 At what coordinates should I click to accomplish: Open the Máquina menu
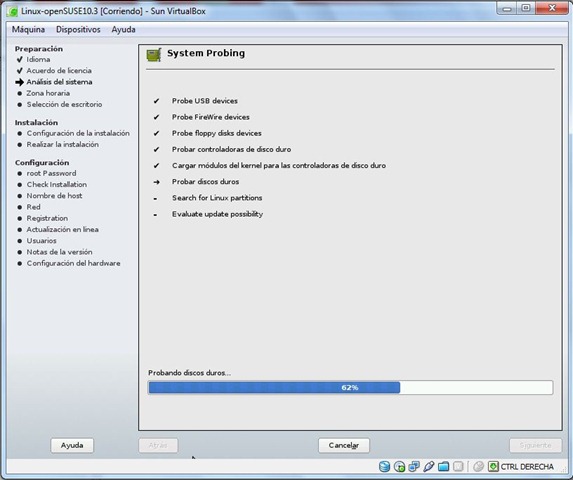coord(28,30)
